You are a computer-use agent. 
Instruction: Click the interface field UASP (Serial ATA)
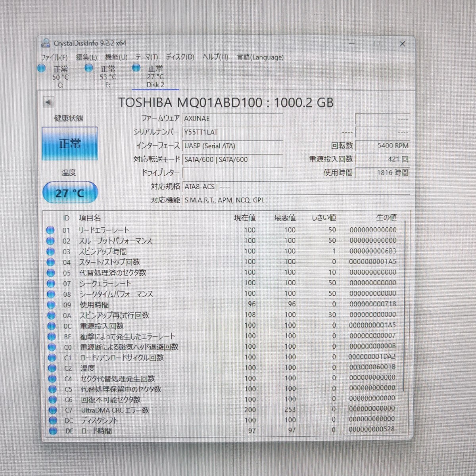tap(232, 146)
